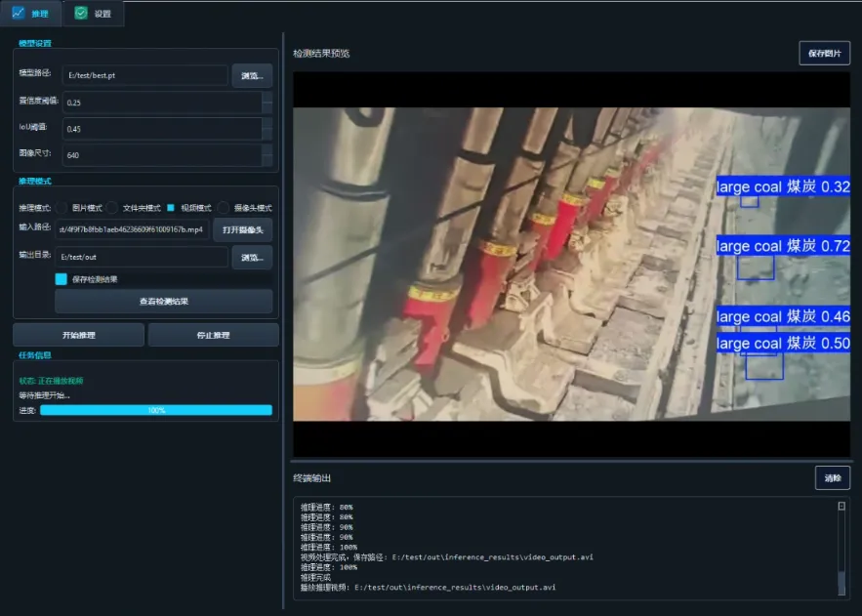Click the 模型路径 field showing E:/test/best.pt
The image size is (862, 616).
[x=145, y=75]
